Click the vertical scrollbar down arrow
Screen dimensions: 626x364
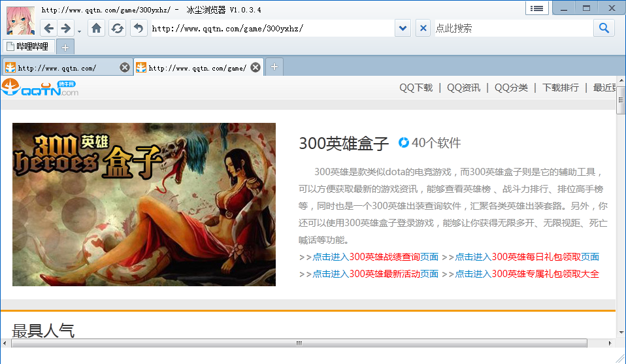pos(621,332)
